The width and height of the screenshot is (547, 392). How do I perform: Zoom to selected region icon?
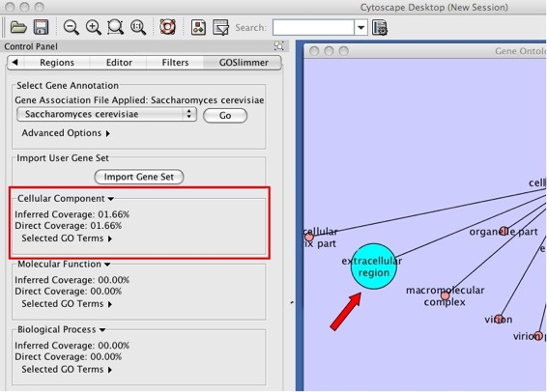[x=115, y=27]
